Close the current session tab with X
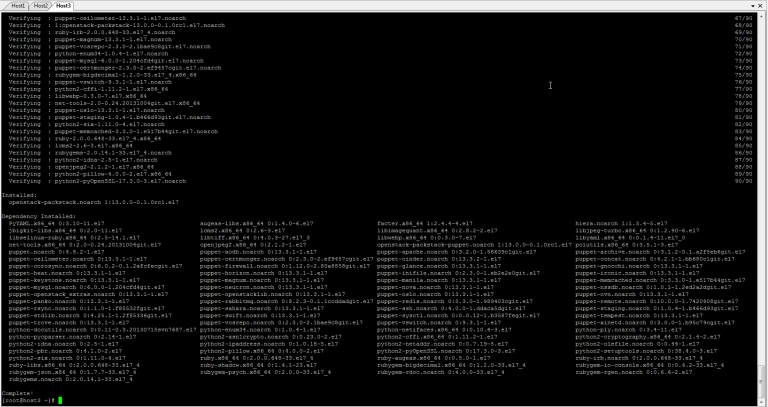The height and width of the screenshot is (407, 768). pos(762,6)
